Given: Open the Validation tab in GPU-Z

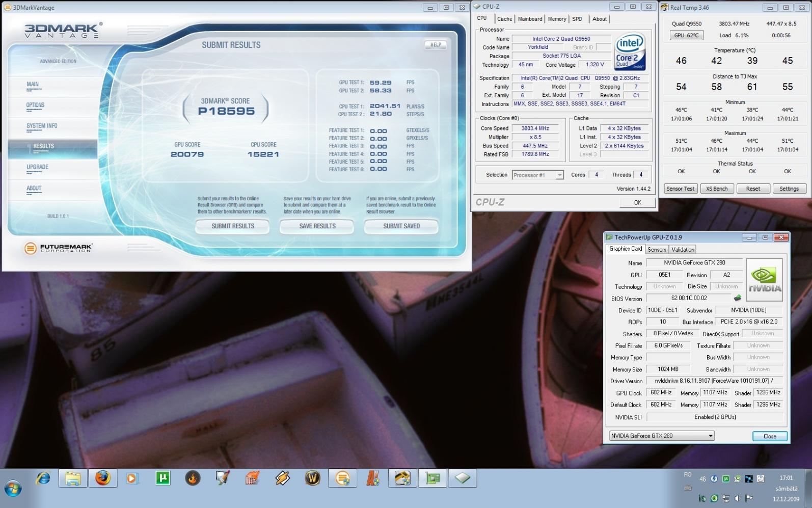Looking at the screenshot, I should point(683,250).
